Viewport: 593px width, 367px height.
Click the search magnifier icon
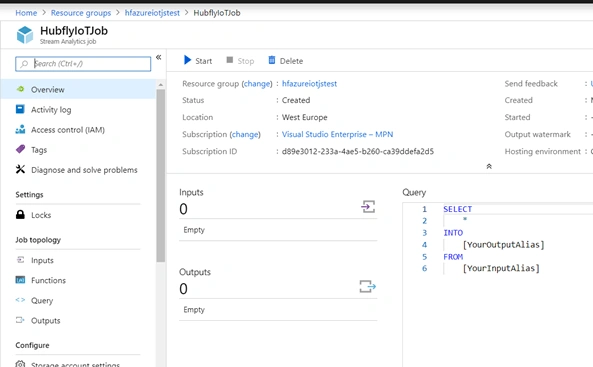24,64
